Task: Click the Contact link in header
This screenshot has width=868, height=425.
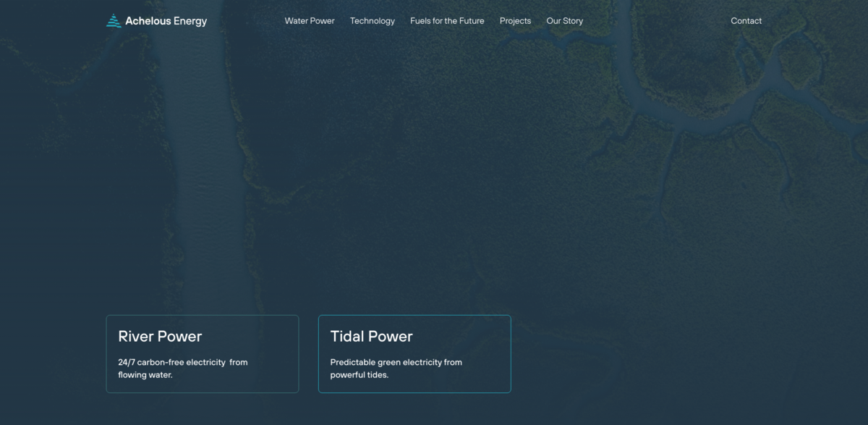Action: [x=746, y=21]
